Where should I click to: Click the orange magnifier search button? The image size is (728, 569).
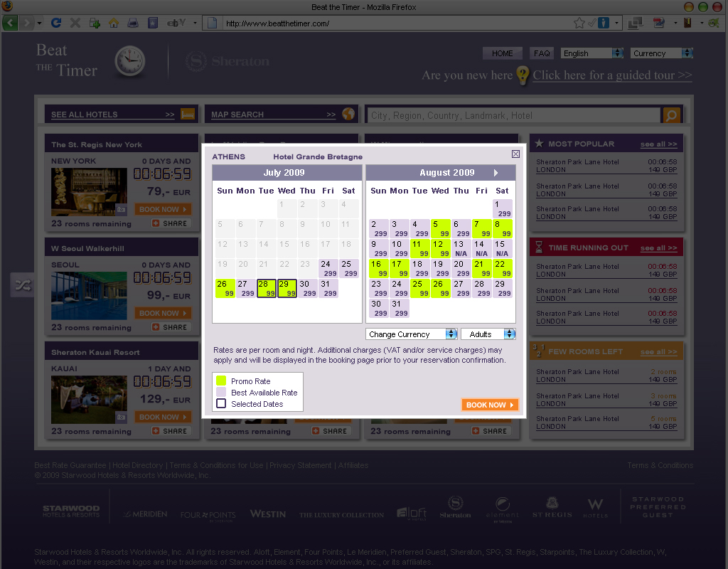coord(671,115)
